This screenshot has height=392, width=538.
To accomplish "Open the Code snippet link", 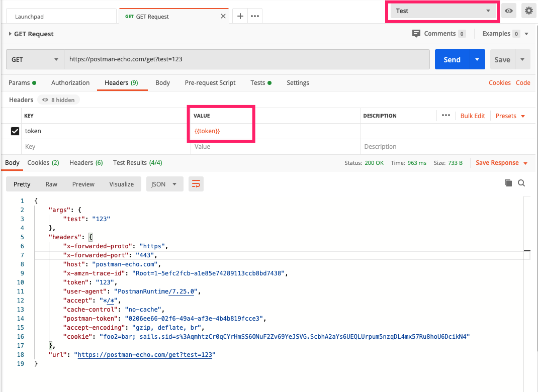I will 523,82.
